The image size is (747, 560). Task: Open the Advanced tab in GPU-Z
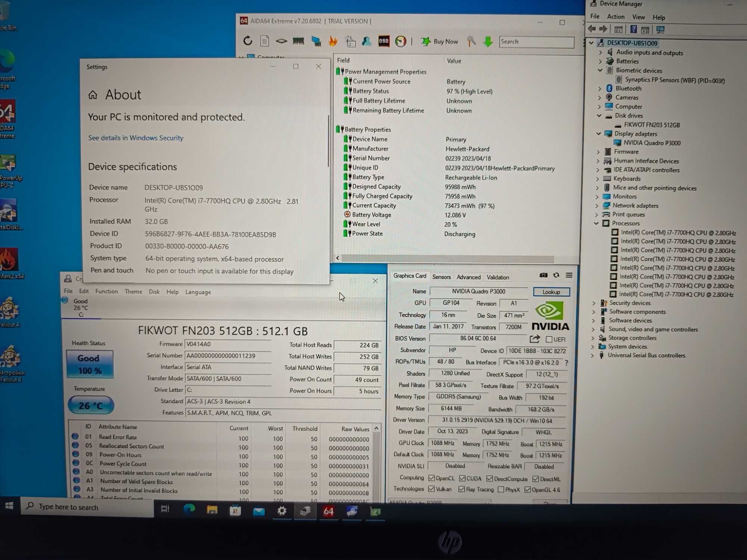click(x=469, y=277)
